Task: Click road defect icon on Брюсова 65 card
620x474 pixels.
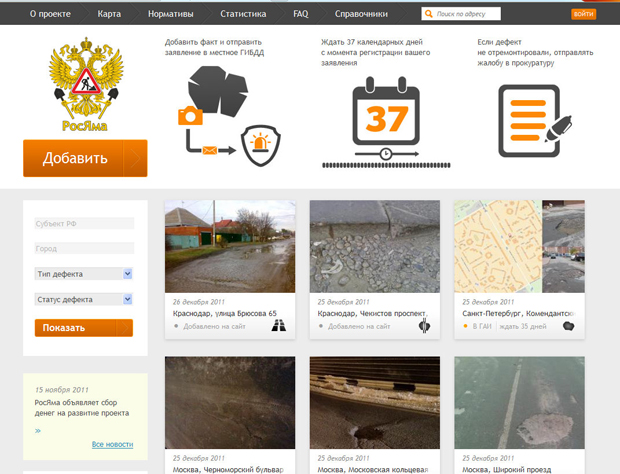Action: click(x=278, y=325)
